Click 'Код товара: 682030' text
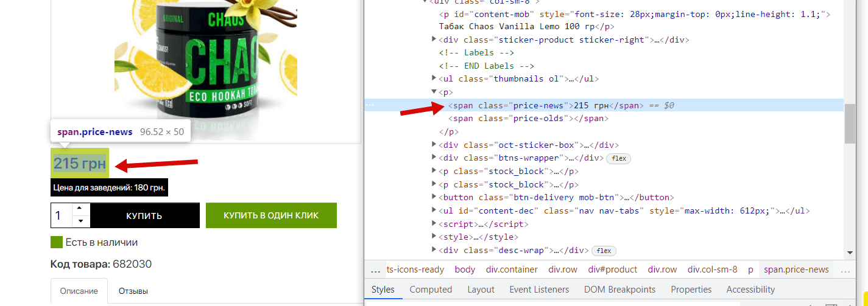The height and width of the screenshot is (306, 868). click(101, 264)
